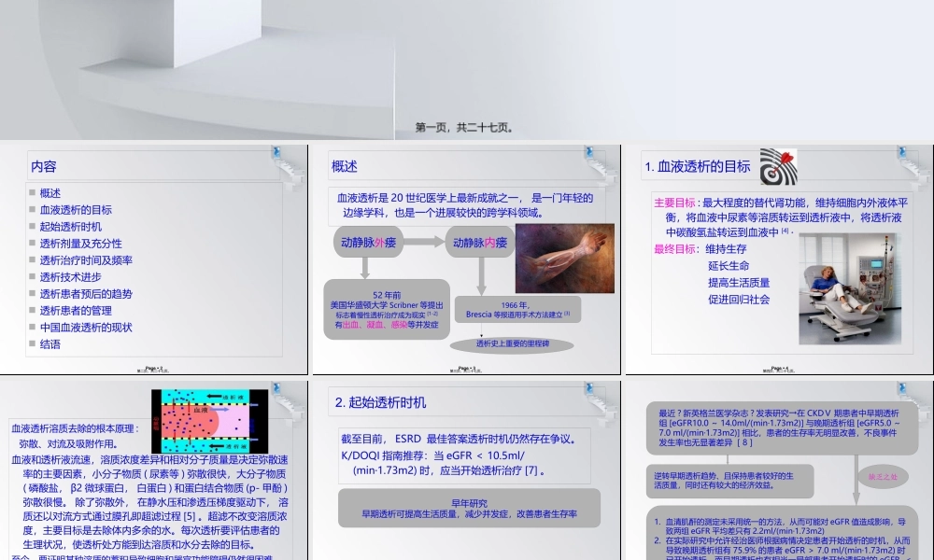Open the 血液透析的目标 contents entry
934x560 pixels.
coord(75,207)
